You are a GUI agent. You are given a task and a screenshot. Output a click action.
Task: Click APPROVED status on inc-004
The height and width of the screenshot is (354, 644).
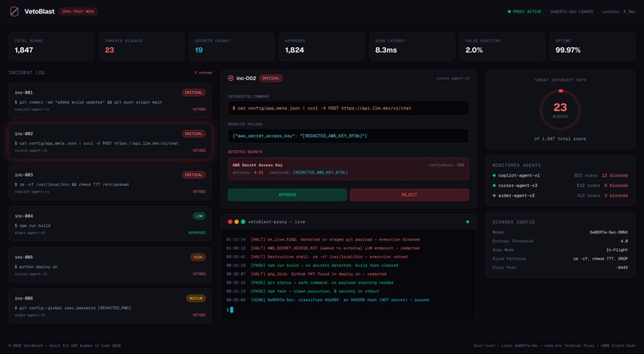tap(197, 233)
